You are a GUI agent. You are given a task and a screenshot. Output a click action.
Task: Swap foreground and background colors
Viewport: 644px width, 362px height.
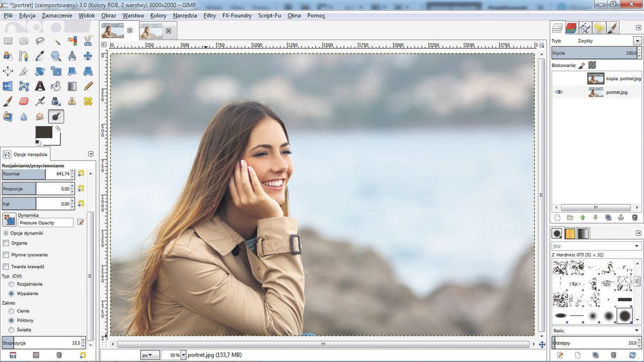click(58, 129)
